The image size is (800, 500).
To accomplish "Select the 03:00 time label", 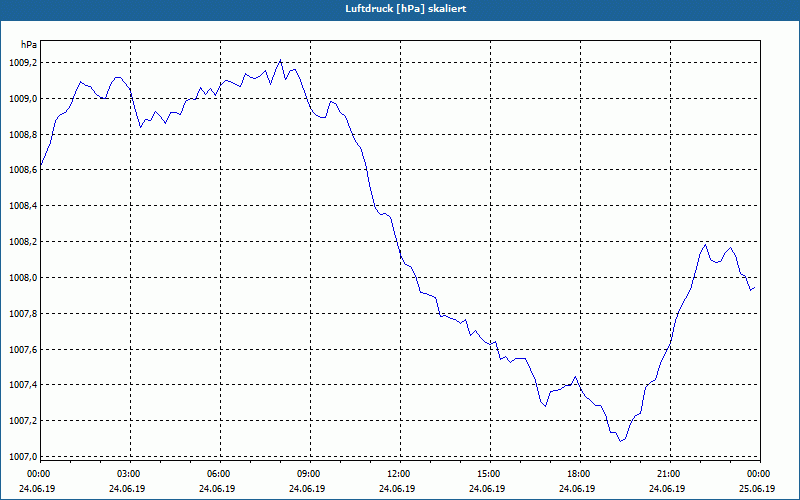I will pos(130,474).
